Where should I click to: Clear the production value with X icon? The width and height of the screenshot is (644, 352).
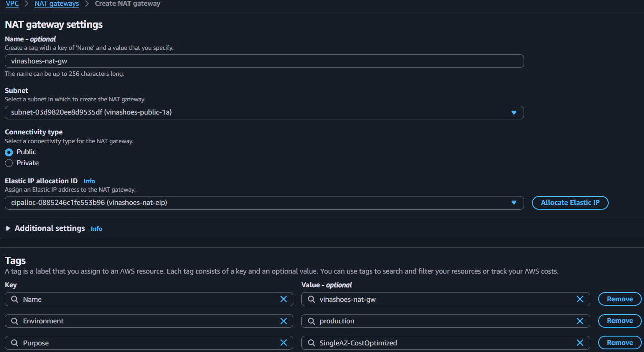(580, 321)
